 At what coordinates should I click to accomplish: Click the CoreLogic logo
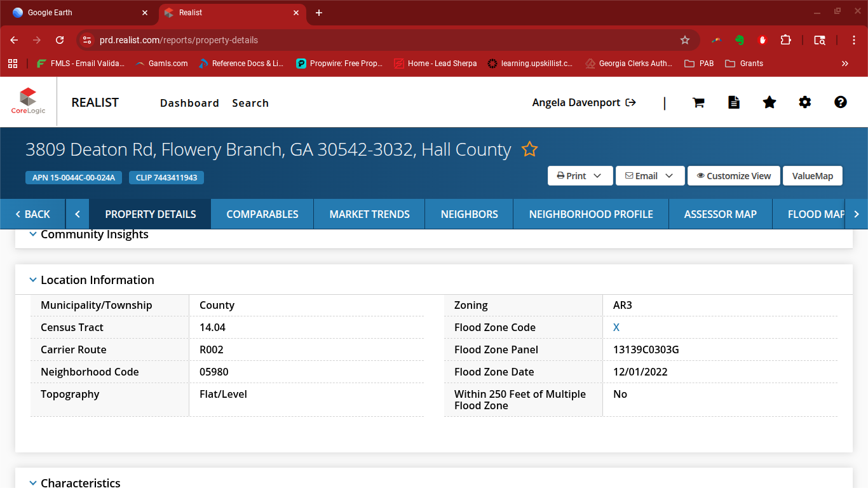28,102
